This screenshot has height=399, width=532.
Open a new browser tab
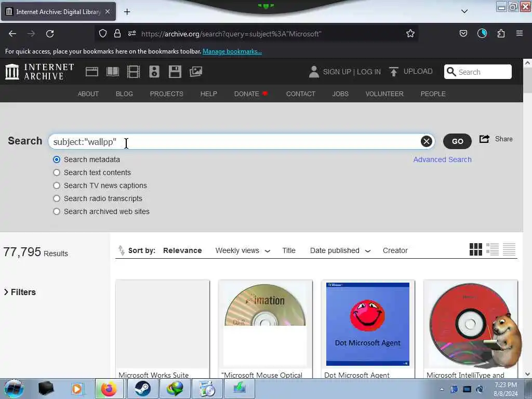click(127, 12)
